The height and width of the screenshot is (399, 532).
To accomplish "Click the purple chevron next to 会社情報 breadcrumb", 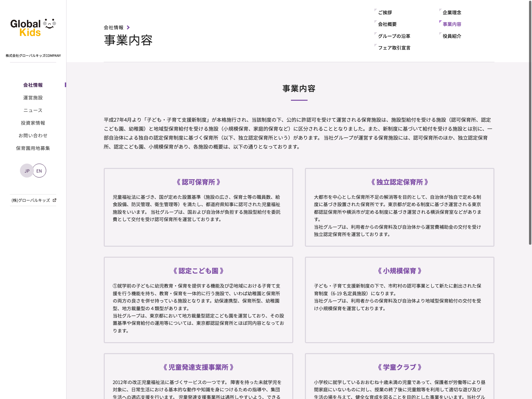I will point(128,28).
